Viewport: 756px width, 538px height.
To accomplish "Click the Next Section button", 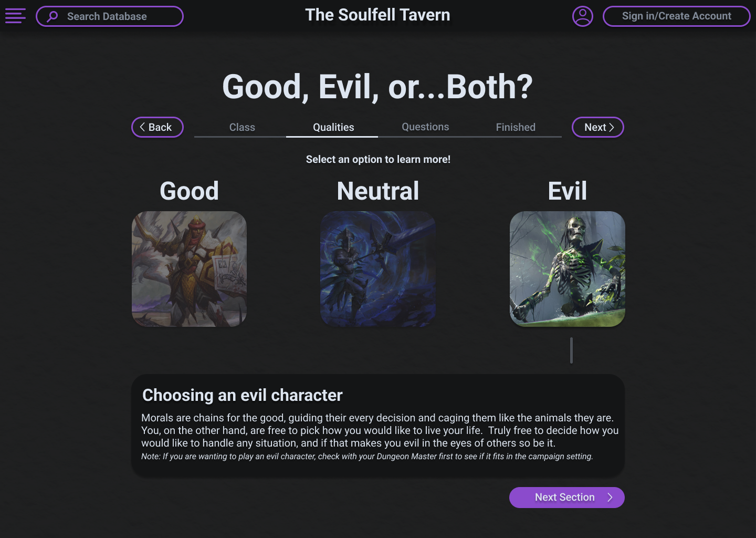I will coord(565,498).
